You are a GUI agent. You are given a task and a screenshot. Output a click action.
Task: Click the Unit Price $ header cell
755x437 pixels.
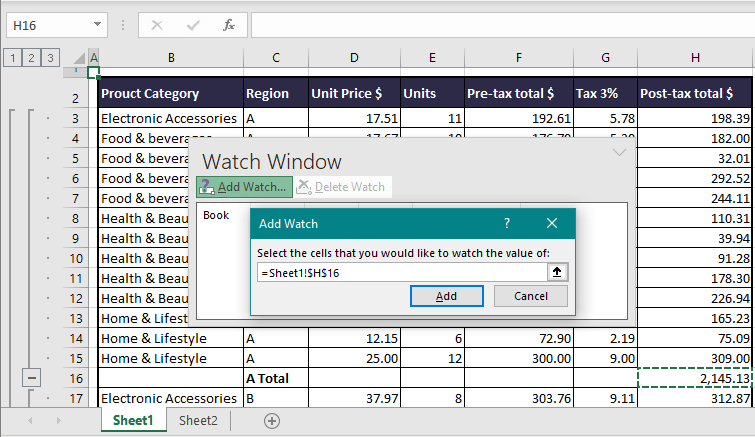point(354,93)
